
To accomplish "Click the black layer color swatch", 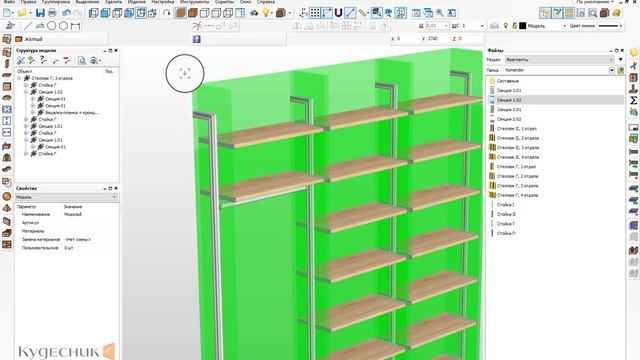I will click(522, 26).
